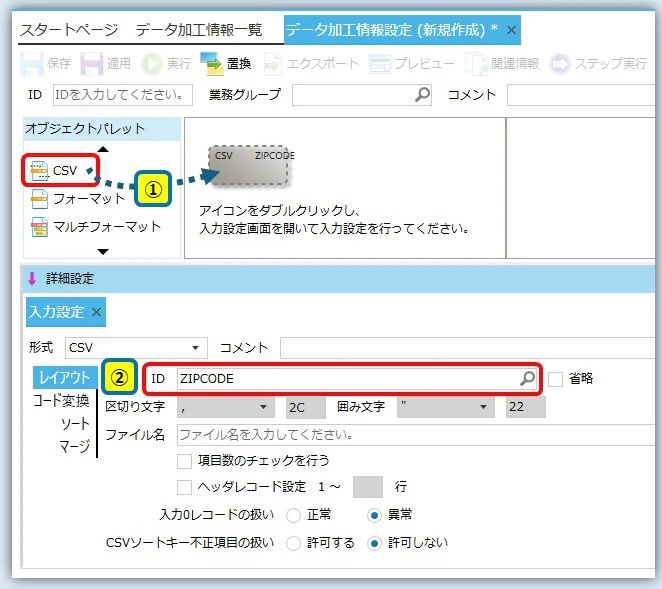Switch to the データ加工情報一覧 tab

click(x=199, y=30)
